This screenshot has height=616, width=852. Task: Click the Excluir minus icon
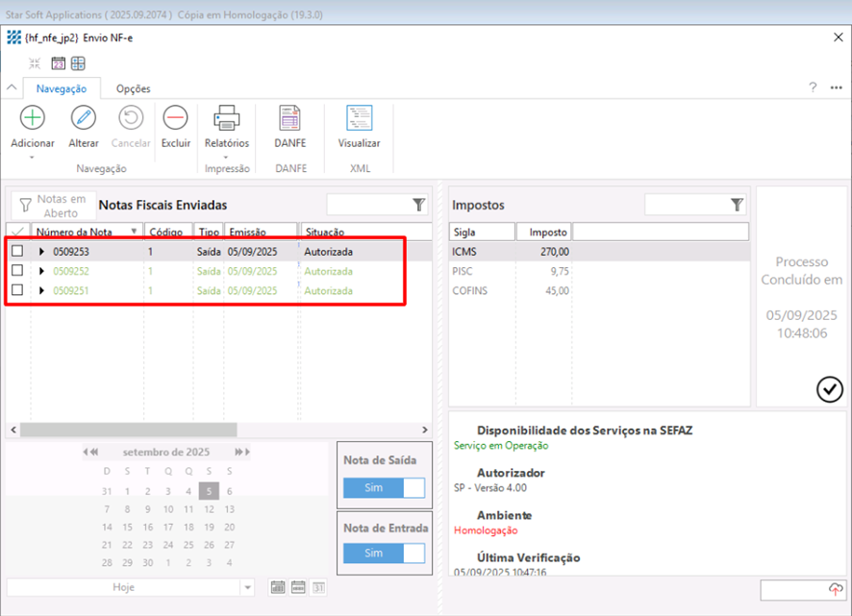[x=175, y=118]
